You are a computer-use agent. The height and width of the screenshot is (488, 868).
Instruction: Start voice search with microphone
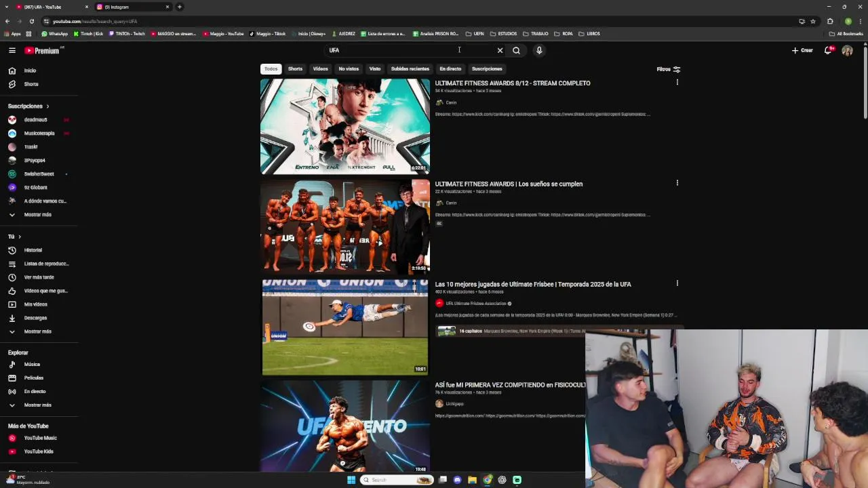(x=539, y=50)
